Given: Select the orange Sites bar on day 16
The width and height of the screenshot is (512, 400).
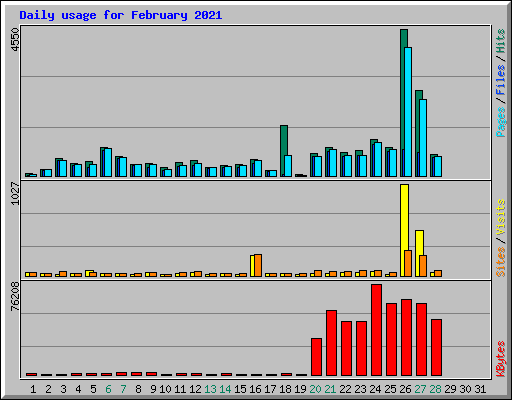Looking at the screenshot, I should coord(258,265).
